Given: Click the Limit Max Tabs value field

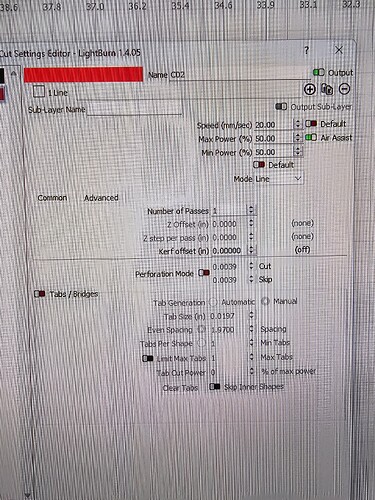Looking at the screenshot, I should coord(230,358).
